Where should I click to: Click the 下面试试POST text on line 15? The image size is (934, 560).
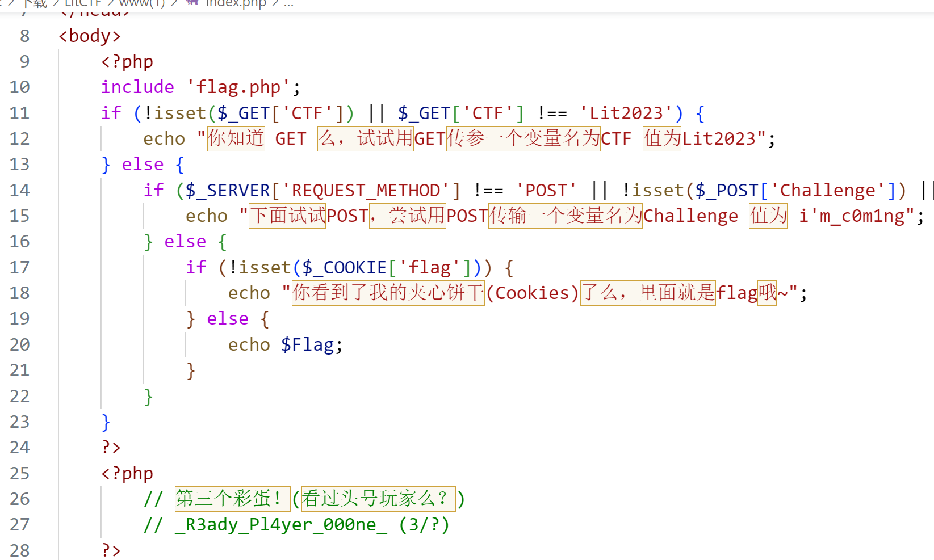pyautogui.click(x=309, y=216)
